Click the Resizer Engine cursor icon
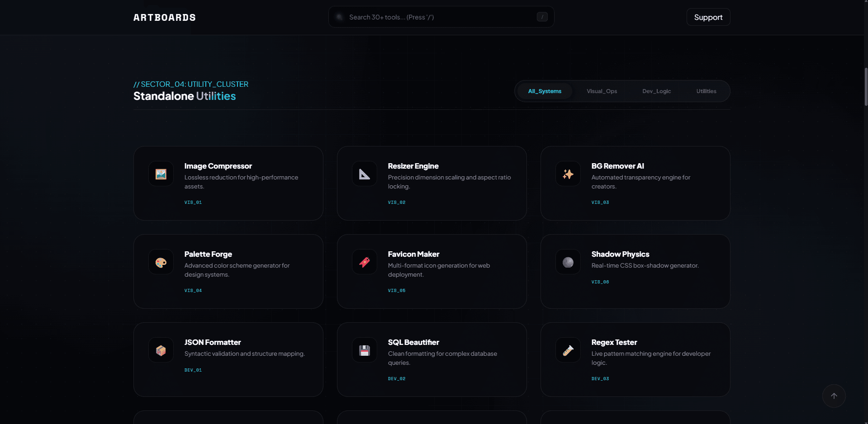868x424 pixels. coord(364,174)
